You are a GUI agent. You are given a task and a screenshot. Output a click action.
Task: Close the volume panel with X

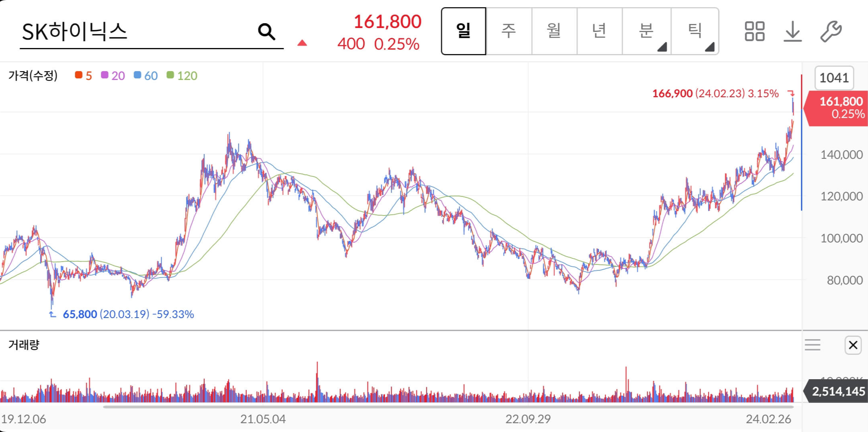coord(853,345)
